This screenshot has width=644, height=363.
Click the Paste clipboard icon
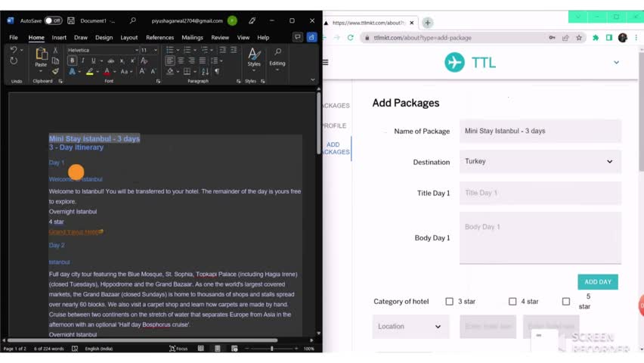(x=41, y=54)
